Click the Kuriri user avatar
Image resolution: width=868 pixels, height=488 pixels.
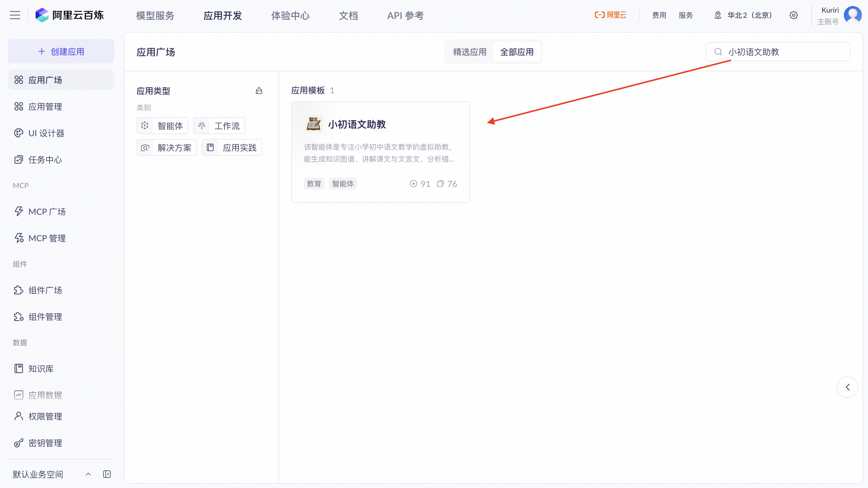click(853, 15)
